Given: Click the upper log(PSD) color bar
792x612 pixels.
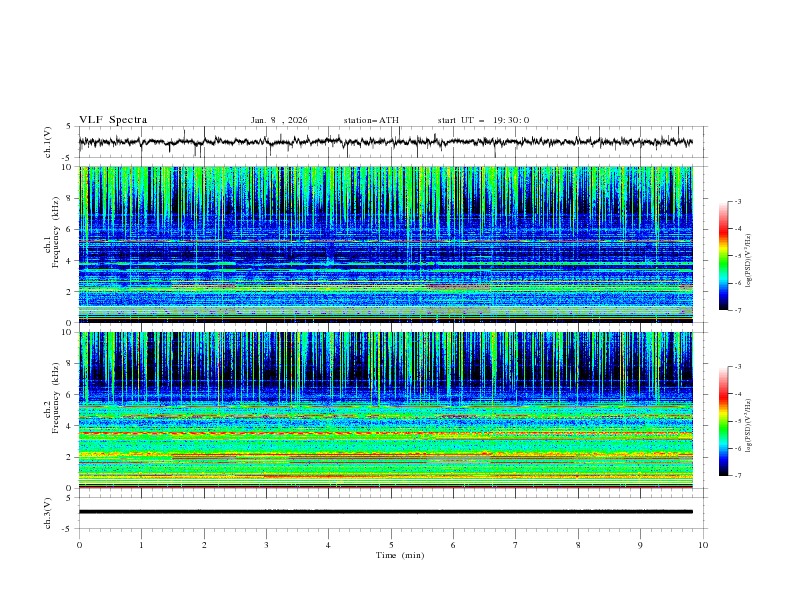Looking at the screenshot, I should click(723, 256).
